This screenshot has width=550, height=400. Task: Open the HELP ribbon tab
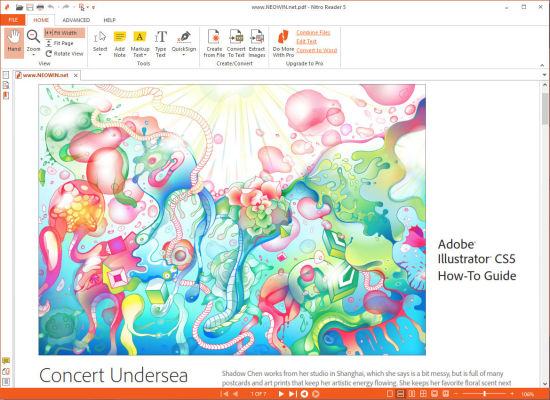pos(109,20)
